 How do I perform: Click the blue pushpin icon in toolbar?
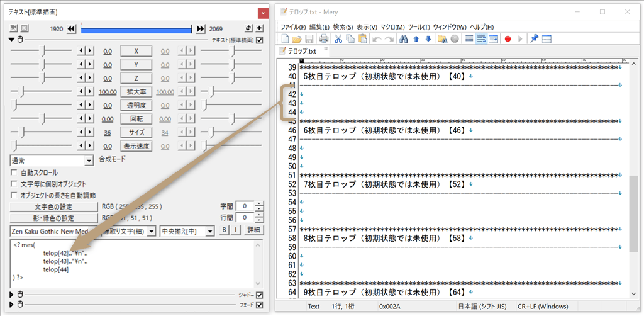[534, 39]
